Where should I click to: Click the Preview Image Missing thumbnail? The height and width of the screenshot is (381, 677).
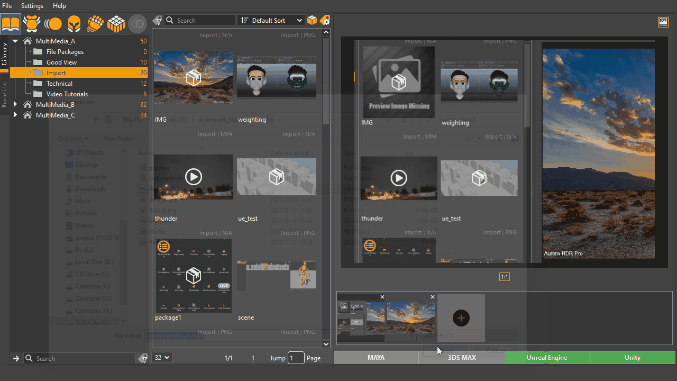[399, 82]
